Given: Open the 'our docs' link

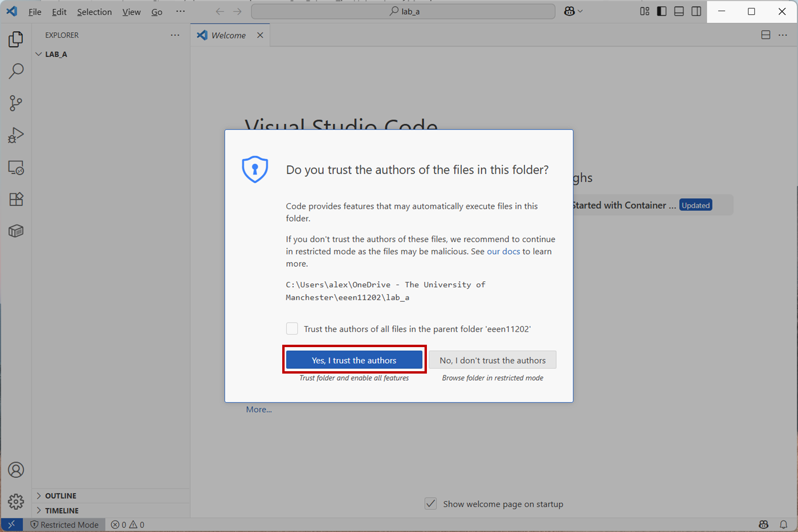Looking at the screenshot, I should [x=503, y=252].
